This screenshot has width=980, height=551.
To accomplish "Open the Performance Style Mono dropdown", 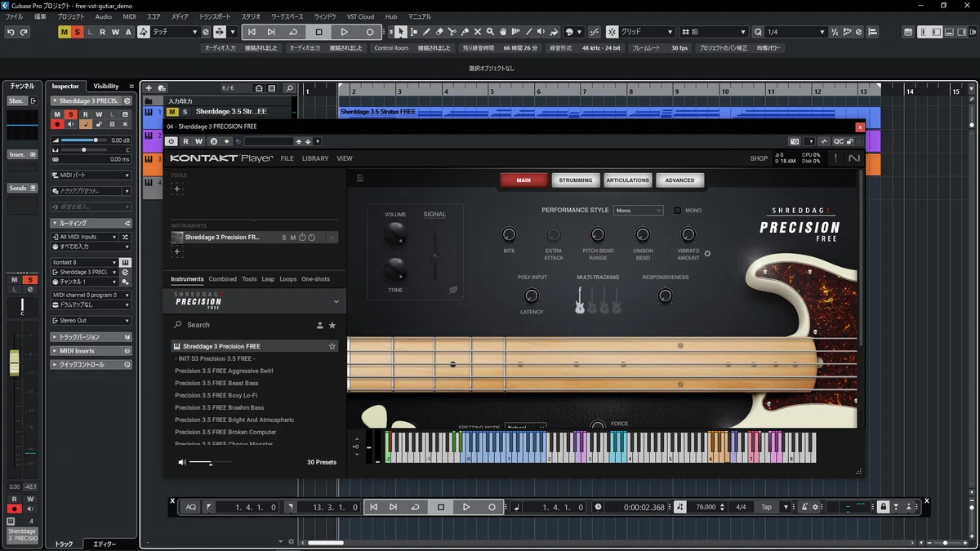I will click(x=639, y=211).
